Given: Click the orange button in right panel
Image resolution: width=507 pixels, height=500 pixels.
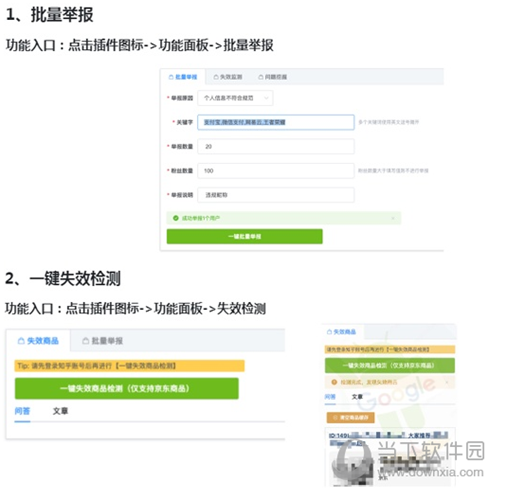Looking at the screenshot, I should (x=350, y=418).
